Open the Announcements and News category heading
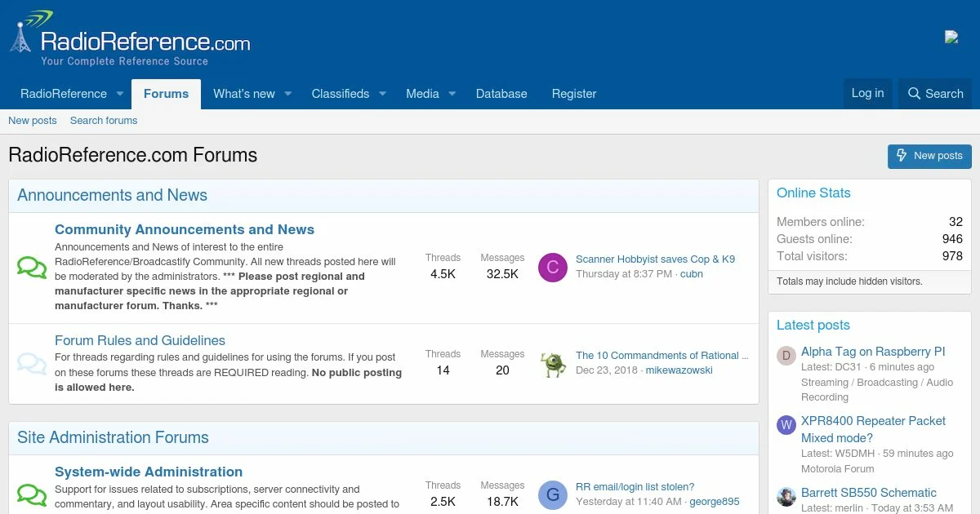The height and width of the screenshot is (514, 980). [113, 195]
